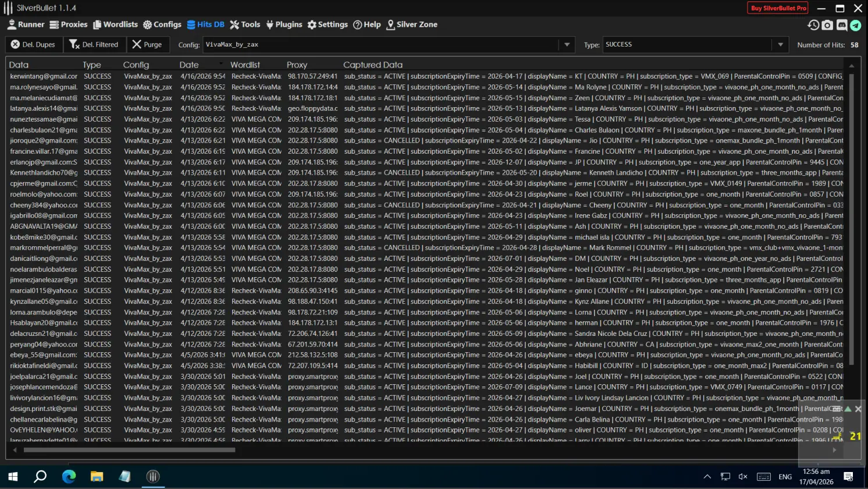Select the cheeny384@yahoo row
The height and width of the screenshot is (489, 868).
tap(426, 205)
